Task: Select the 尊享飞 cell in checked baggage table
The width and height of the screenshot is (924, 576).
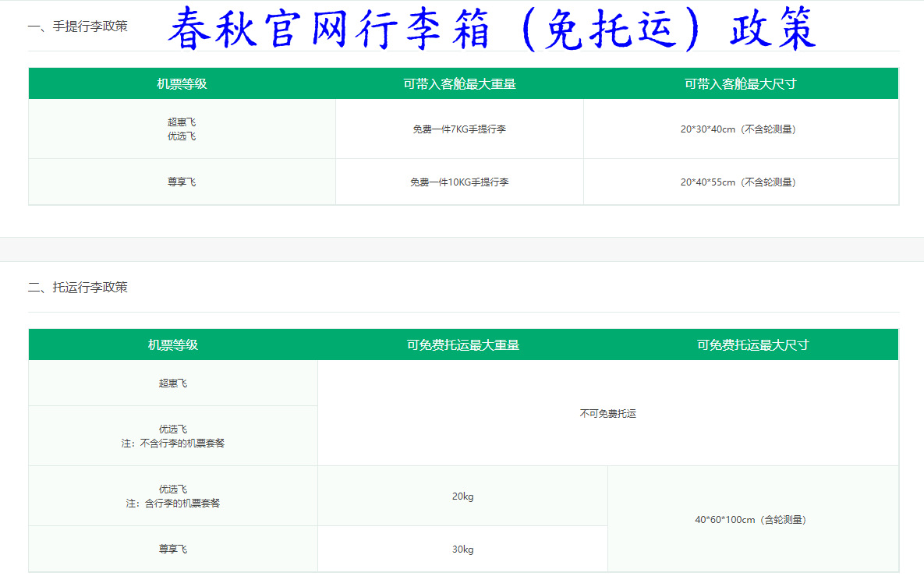Action: (173, 549)
